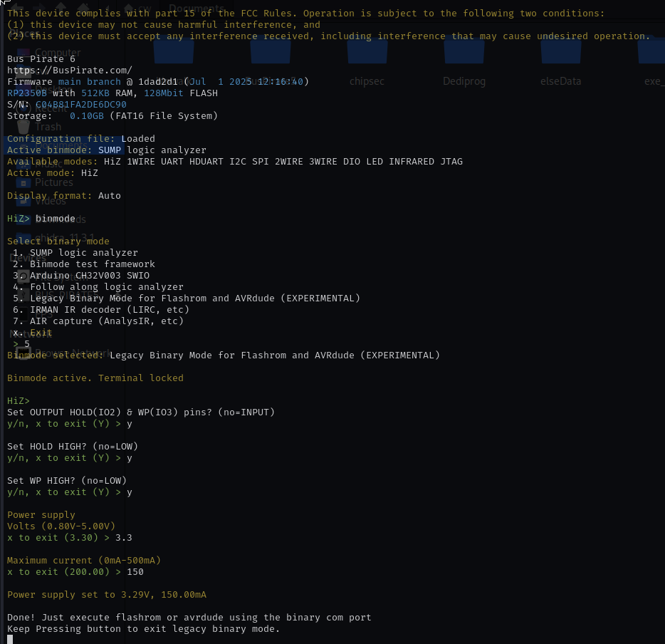Click the 'Select binary mode' heading
This screenshot has width=665, height=644.
(58, 241)
